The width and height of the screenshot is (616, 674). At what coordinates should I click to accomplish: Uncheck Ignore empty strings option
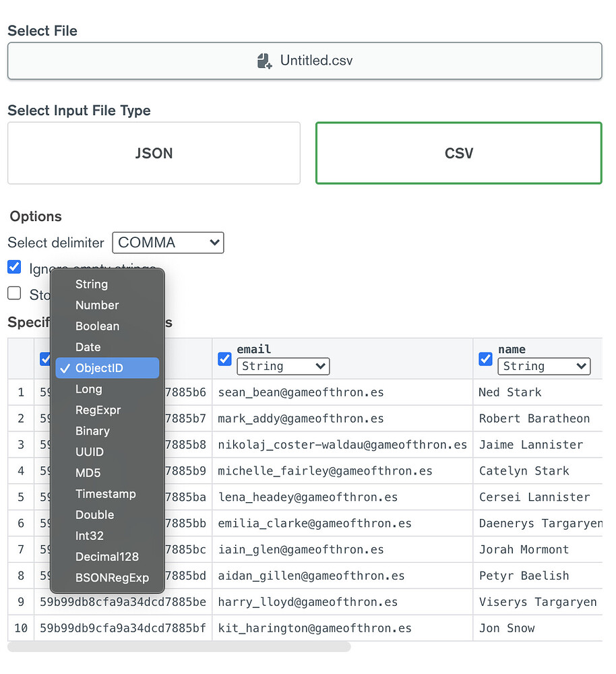pyautogui.click(x=14, y=267)
